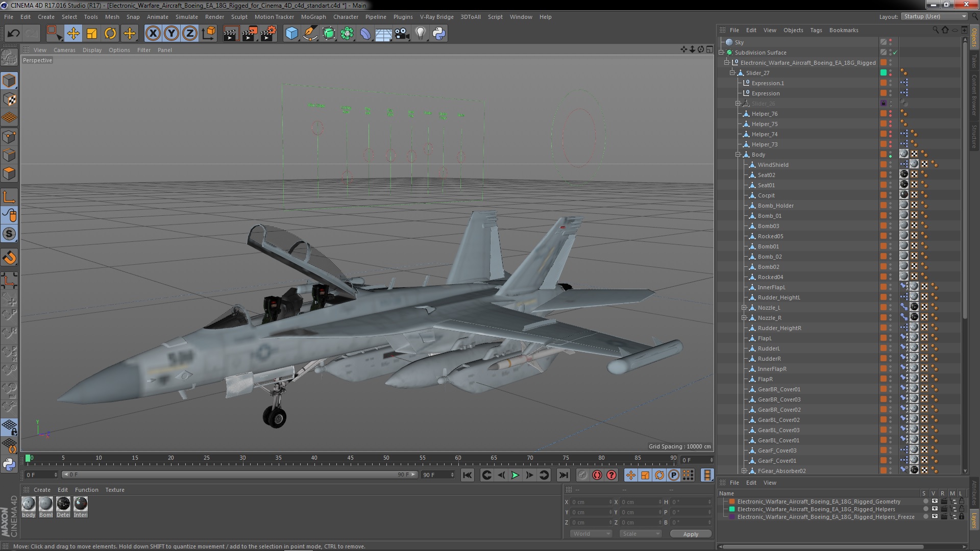
Task: Open Object Manager Bookmarks menu
Action: [844, 30]
